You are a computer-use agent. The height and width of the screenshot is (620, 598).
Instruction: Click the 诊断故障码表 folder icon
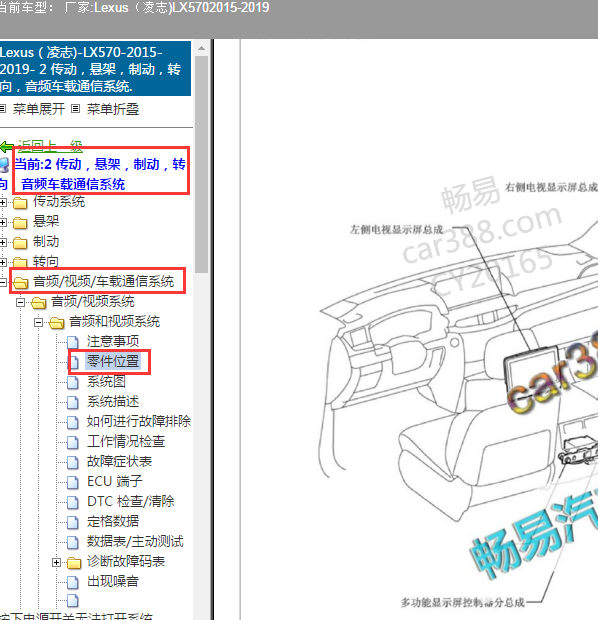74,563
